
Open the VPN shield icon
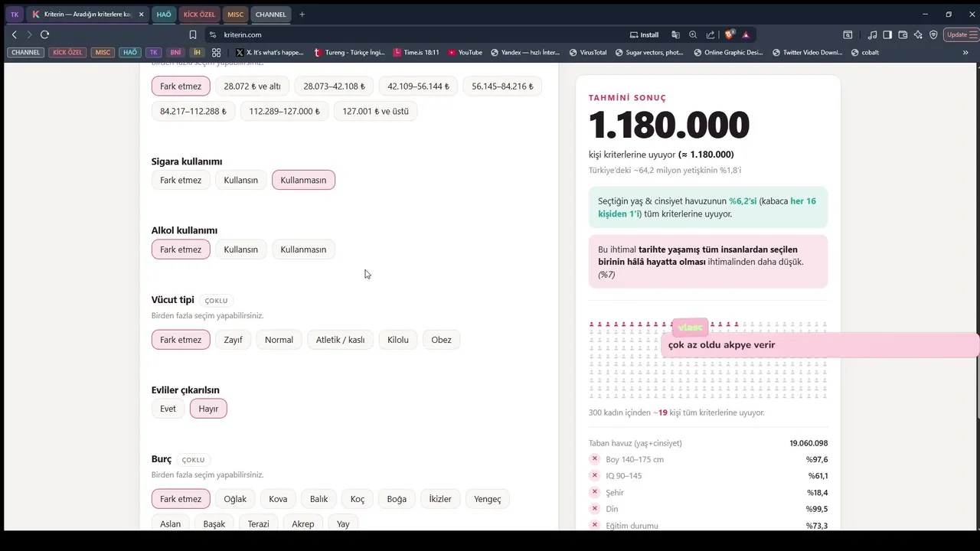pos(933,34)
